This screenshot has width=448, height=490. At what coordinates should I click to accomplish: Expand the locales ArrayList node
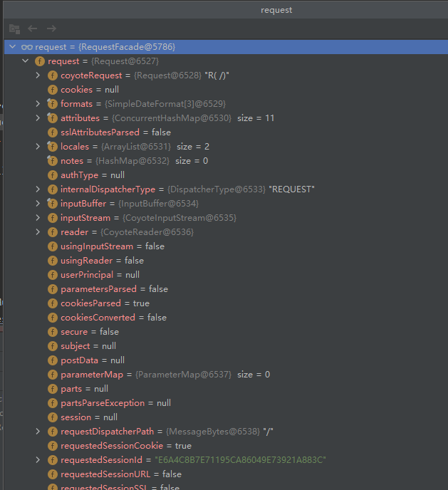(x=38, y=147)
